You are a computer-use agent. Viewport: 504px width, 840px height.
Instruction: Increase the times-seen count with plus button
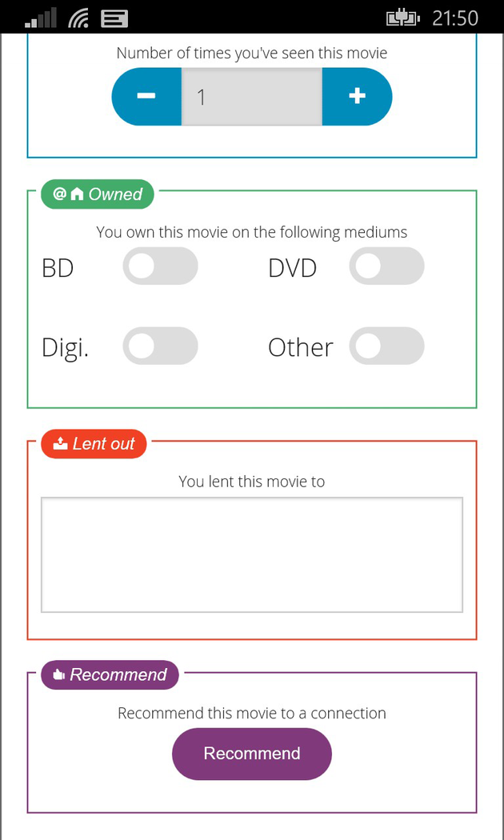pyautogui.click(x=357, y=97)
